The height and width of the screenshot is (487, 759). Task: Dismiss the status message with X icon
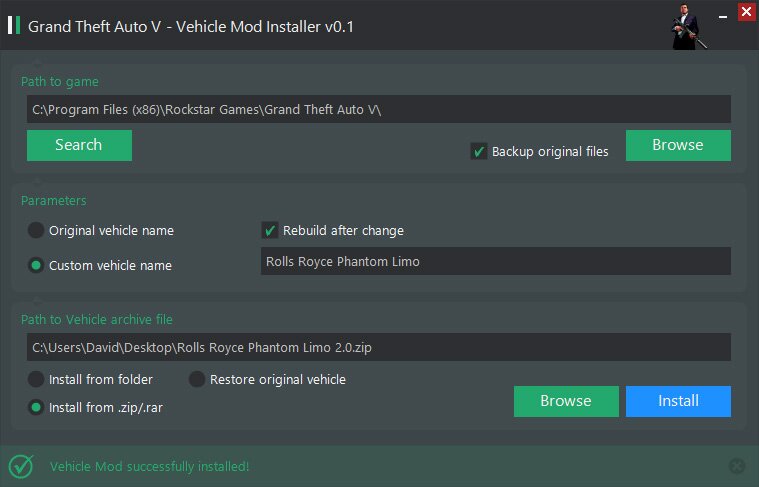click(x=737, y=466)
